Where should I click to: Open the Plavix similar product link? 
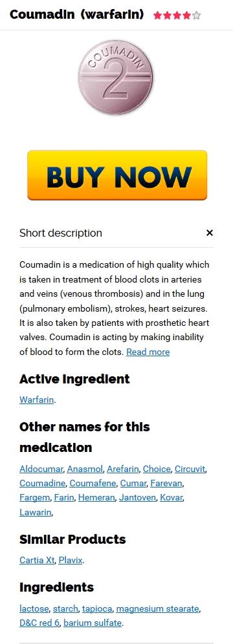click(71, 560)
